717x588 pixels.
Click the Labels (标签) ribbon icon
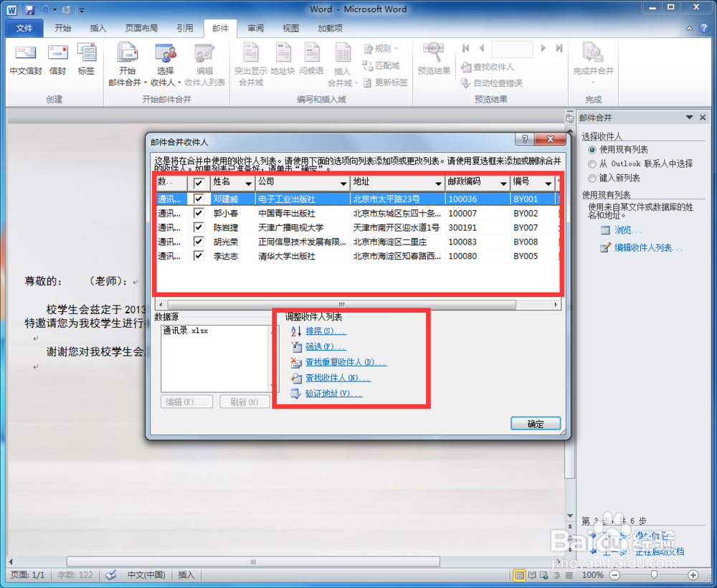point(86,60)
